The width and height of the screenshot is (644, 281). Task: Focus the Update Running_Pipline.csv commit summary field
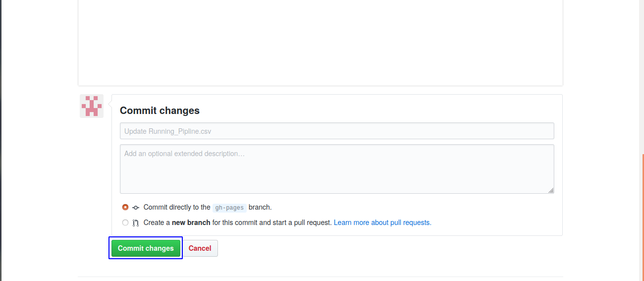[337, 131]
